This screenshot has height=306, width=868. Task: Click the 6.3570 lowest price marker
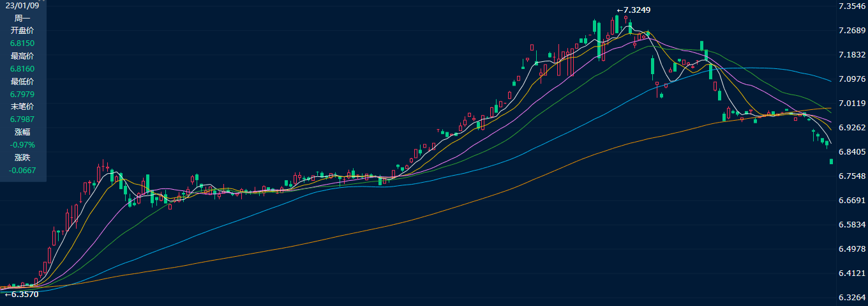pos(22,295)
